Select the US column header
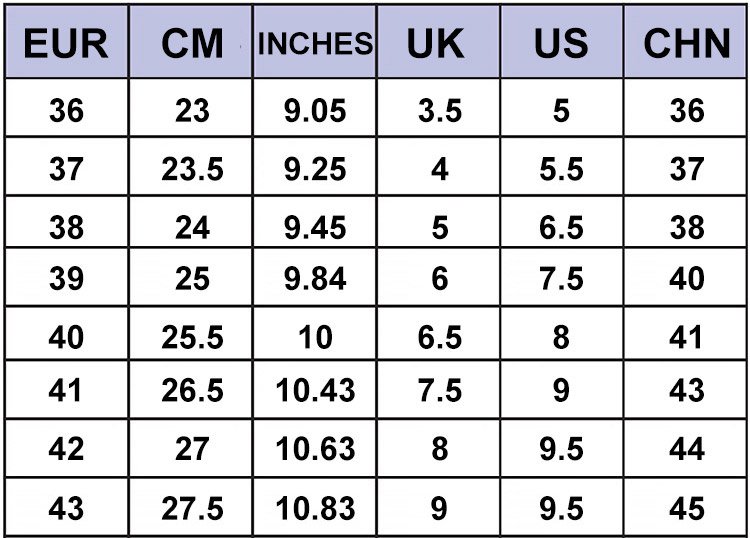This screenshot has width=750, height=538. [x=561, y=44]
